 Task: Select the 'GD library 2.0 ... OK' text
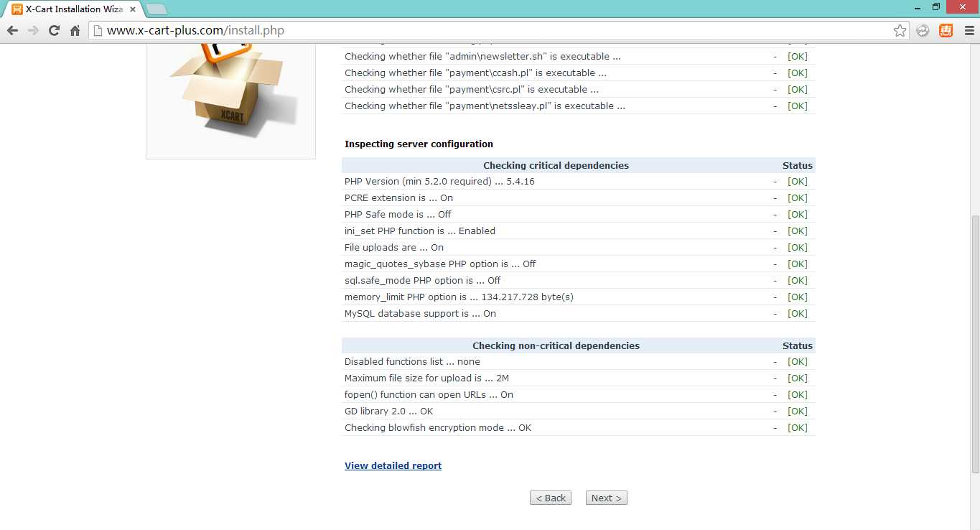coord(388,412)
